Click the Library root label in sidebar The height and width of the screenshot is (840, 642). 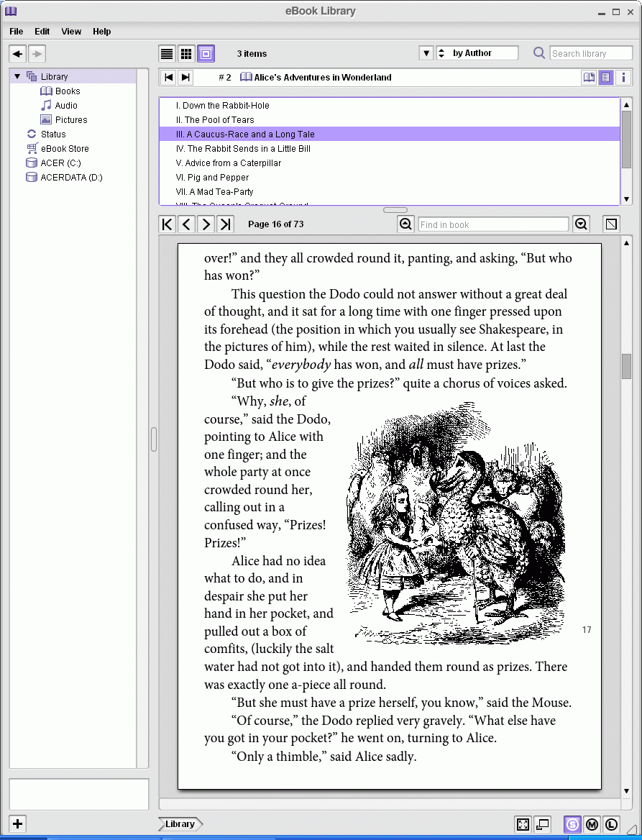coord(54,77)
